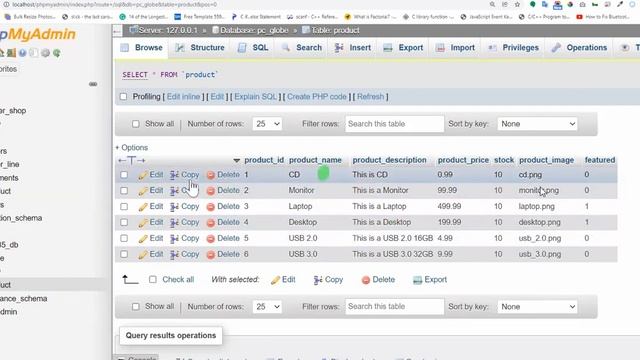Image resolution: width=640 pixels, height=360 pixels.
Task: Click the browser bookmark star icon
Action: point(517,4)
